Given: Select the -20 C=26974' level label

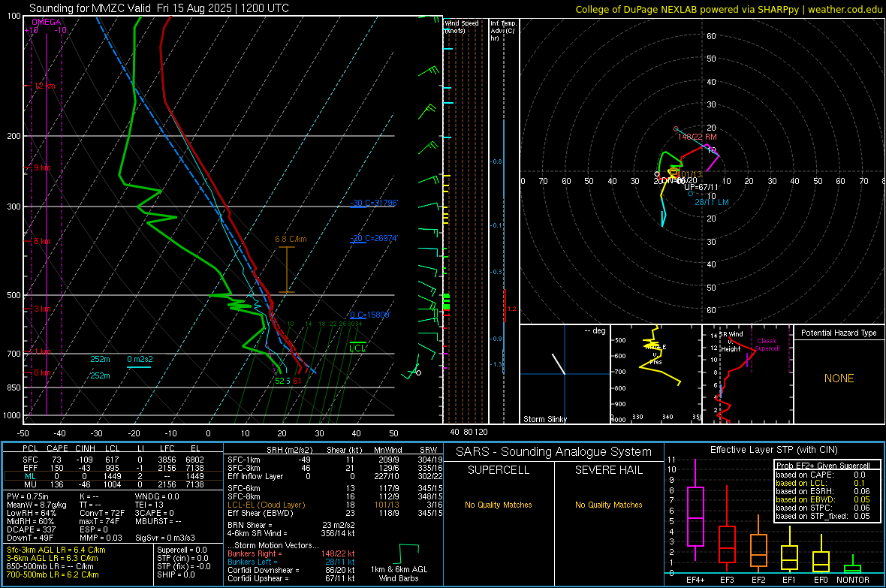Looking at the screenshot, I should pyautogui.click(x=374, y=239).
